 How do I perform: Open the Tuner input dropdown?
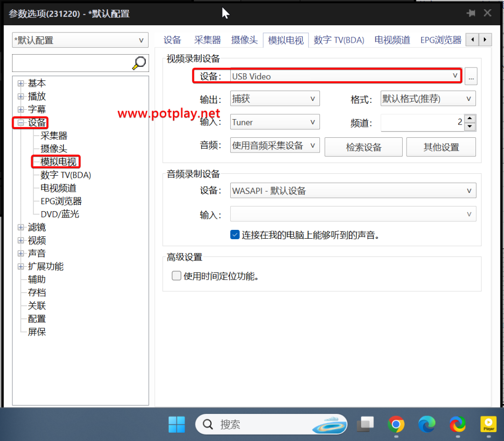[x=275, y=122]
